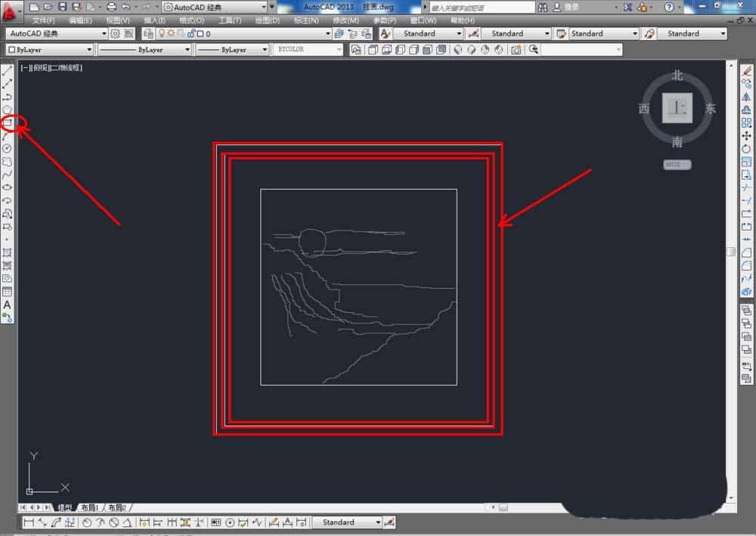Toggle layer 0 lock icon
The image size is (756, 536).
point(191,33)
